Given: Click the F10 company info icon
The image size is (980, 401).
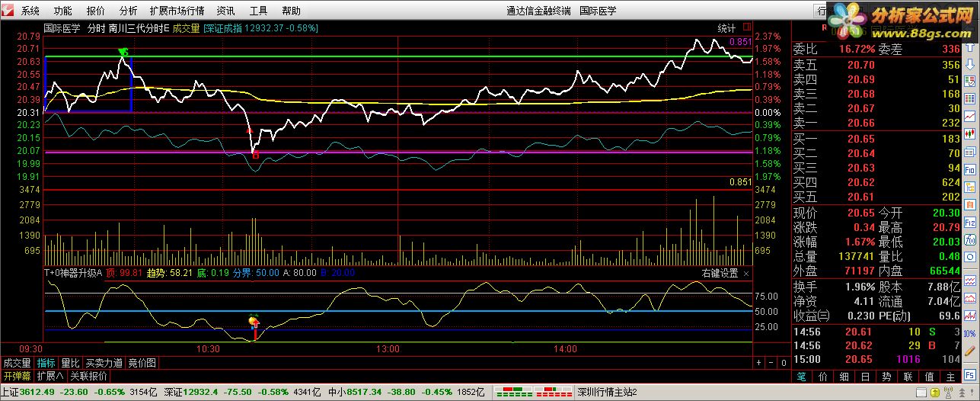Looking at the screenshot, I should click(969, 170).
